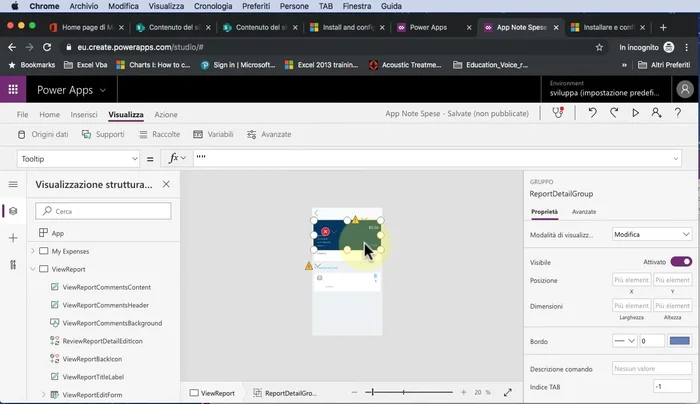The width and height of the screenshot is (700, 404).
Task: Select the Proprietà properties tab
Action: 544,212
